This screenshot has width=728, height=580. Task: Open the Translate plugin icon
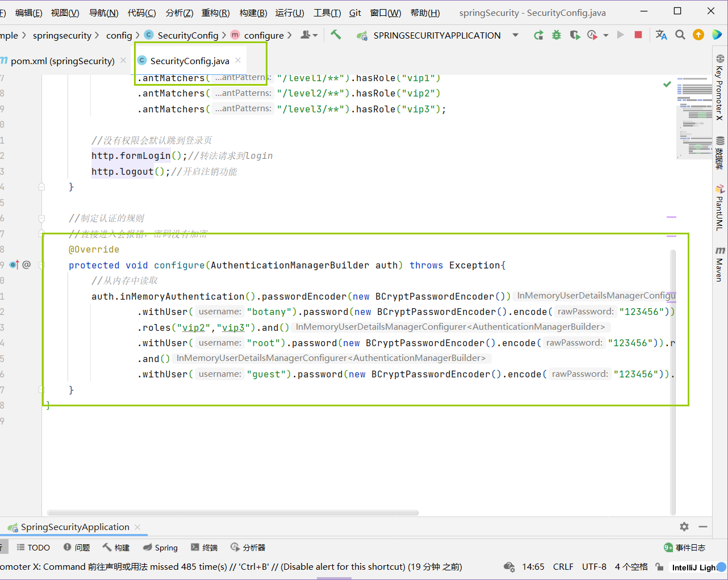pyautogui.click(x=661, y=35)
